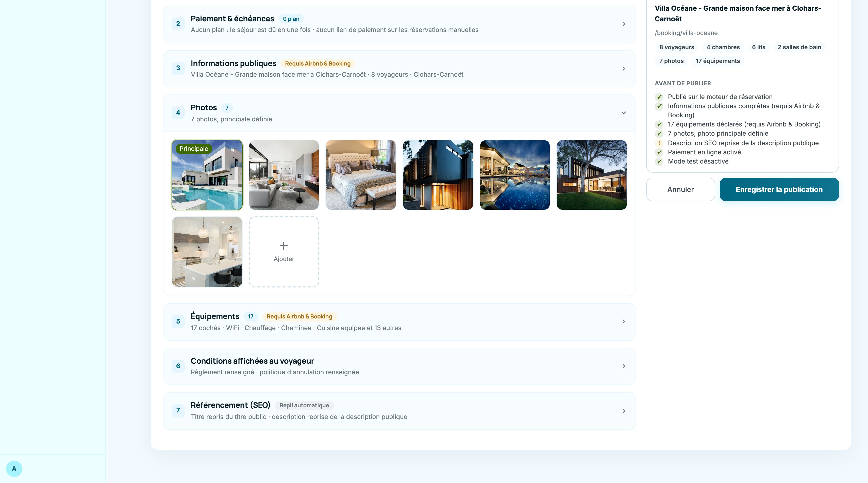The height and width of the screenshot is (483, 868).
Task: Expand the Référencement (SEO) section chevron
Action: click(623, 411)
